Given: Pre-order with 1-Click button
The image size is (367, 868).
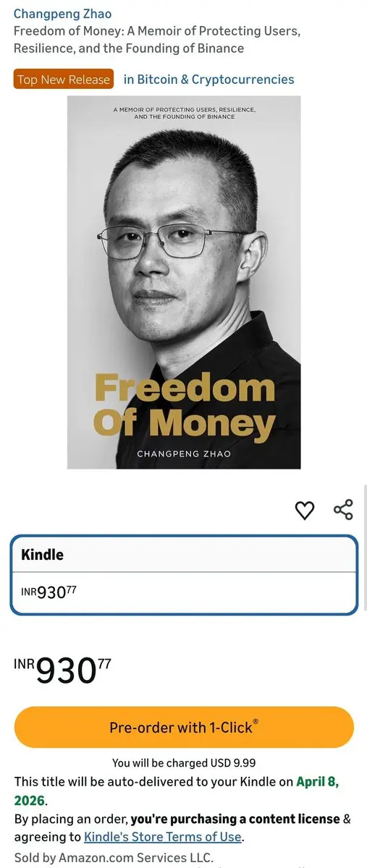Looking at the screenshot, I should pyautogui.click(x=184, y=727).
